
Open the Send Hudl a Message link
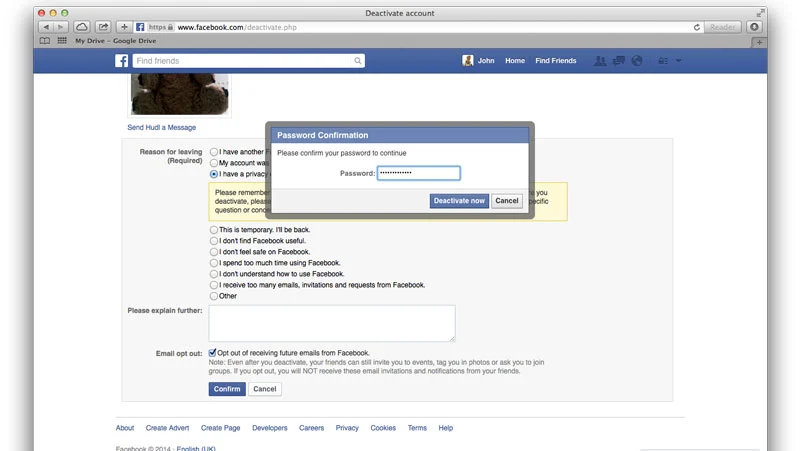[161, 128]
